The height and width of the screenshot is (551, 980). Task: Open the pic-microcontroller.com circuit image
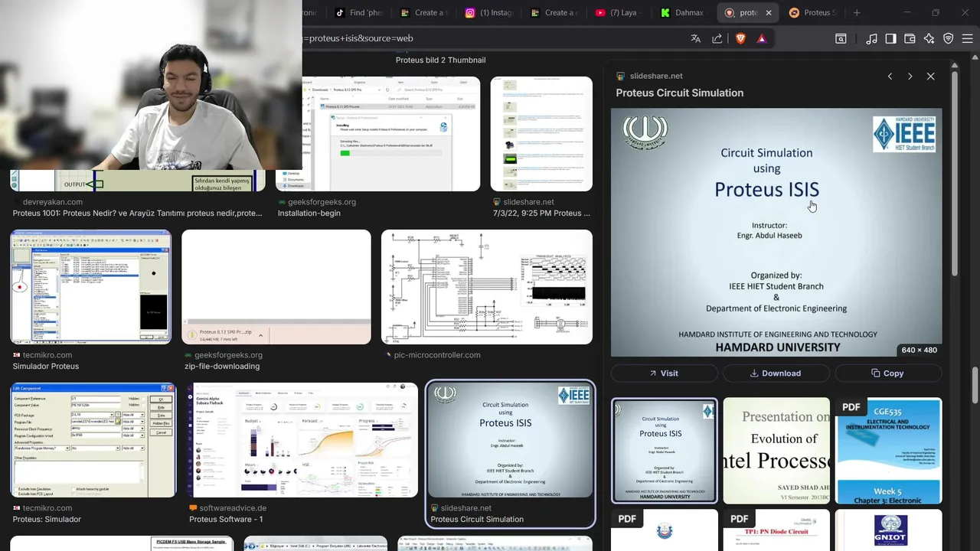click(x=487, y=287)
